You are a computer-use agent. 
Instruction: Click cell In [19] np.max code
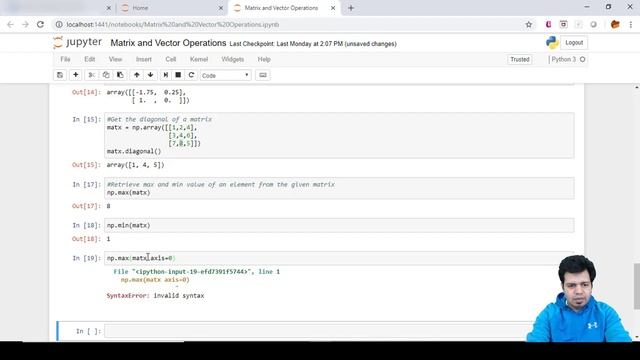coord(339,258)
